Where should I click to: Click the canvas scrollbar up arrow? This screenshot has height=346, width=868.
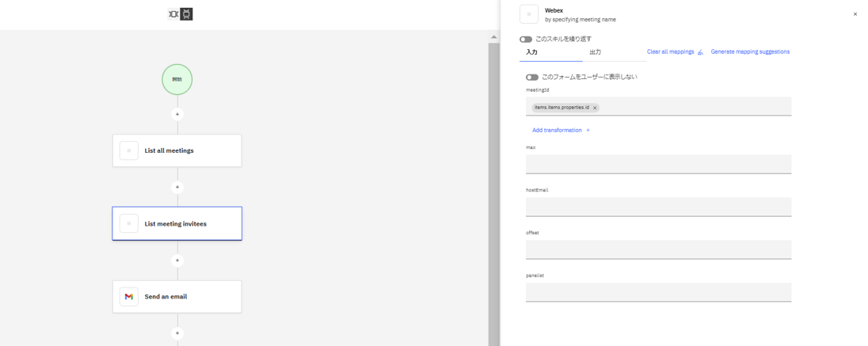tap(494, 37)
